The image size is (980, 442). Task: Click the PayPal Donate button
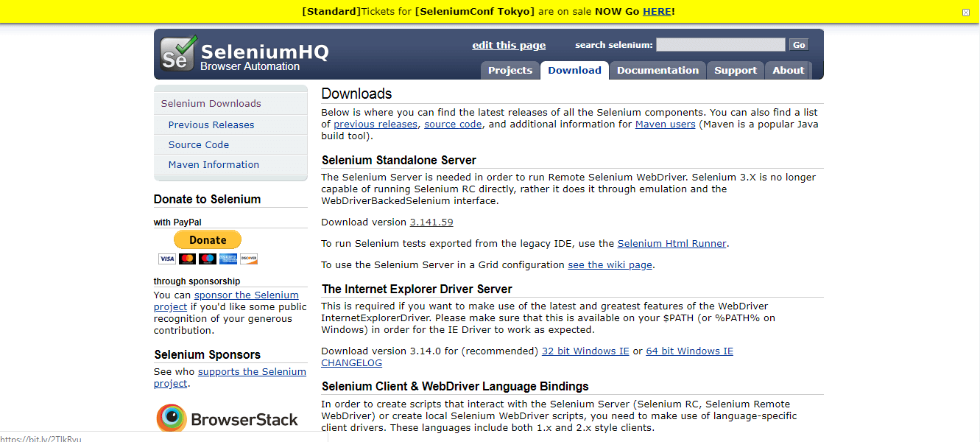[x=208, y=239]
